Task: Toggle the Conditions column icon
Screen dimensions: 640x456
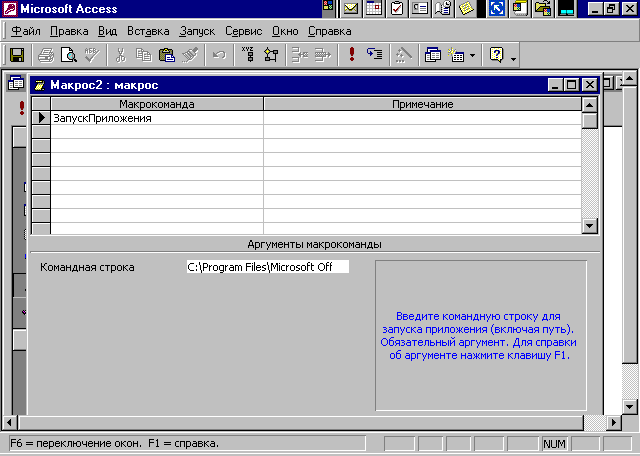Action: click(271, 54)
